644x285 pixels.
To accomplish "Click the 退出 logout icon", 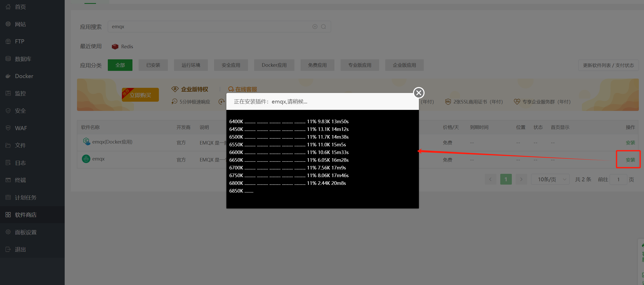I will (8, 249).
